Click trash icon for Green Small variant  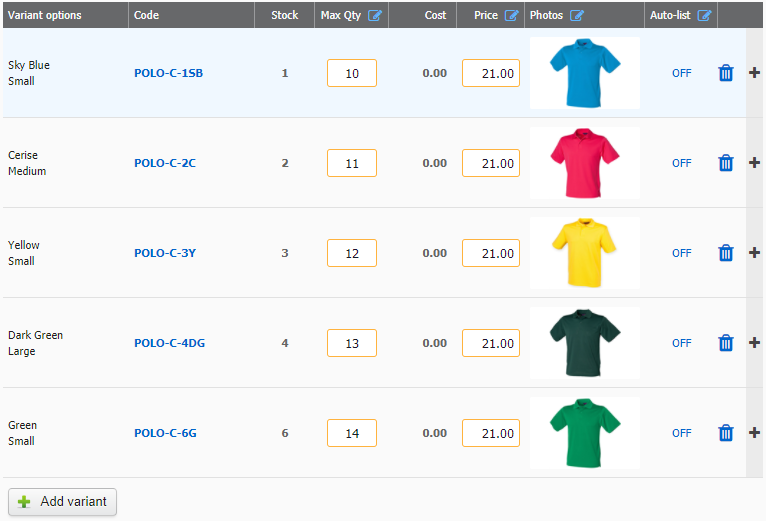point(726,433)
